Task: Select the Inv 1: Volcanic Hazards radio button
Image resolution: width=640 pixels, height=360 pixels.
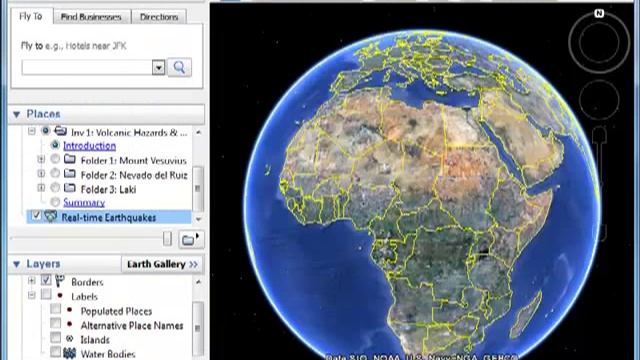Action: [46, 131]
